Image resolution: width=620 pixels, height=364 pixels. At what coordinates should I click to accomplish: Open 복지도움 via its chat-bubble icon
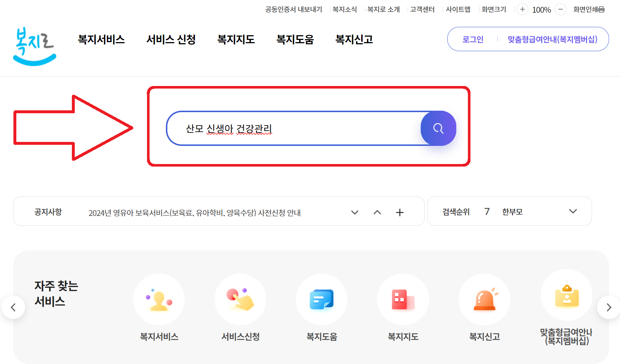click(321, 299)
